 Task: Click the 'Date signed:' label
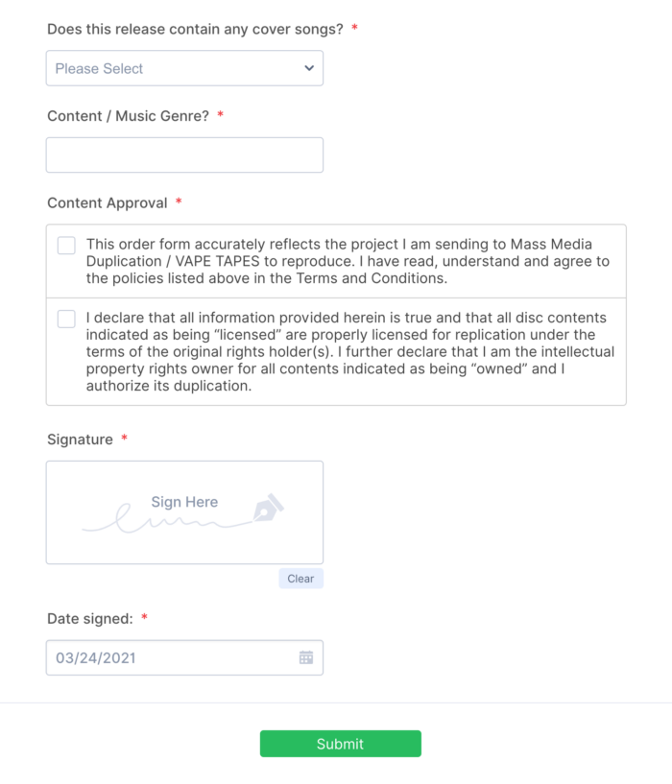(90, 619)
